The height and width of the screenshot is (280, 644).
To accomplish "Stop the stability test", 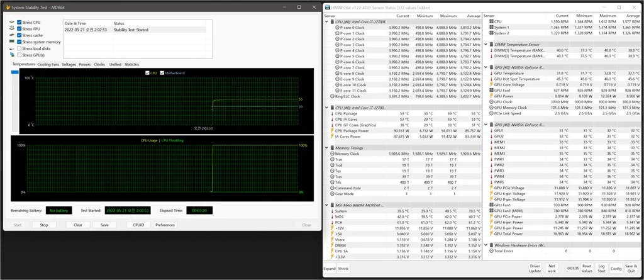I will (x=44, y=225).
